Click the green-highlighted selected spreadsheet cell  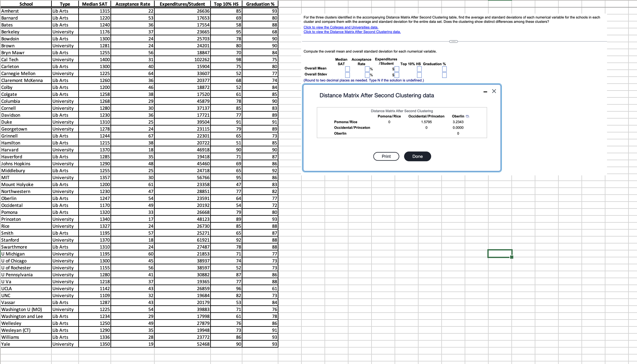pos(500,253)
